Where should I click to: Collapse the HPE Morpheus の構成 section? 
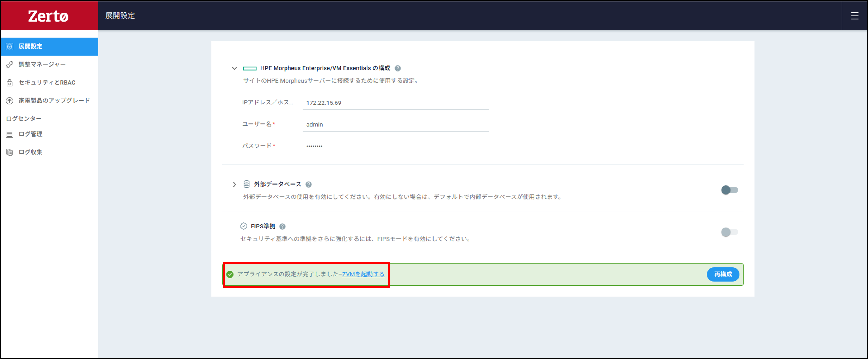tap(234, 68)
